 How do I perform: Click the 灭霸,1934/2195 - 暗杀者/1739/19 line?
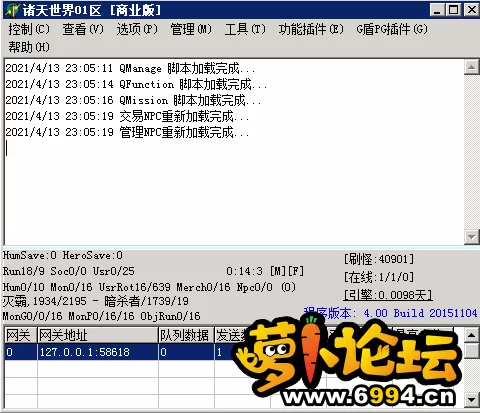(x=96, y=301)
